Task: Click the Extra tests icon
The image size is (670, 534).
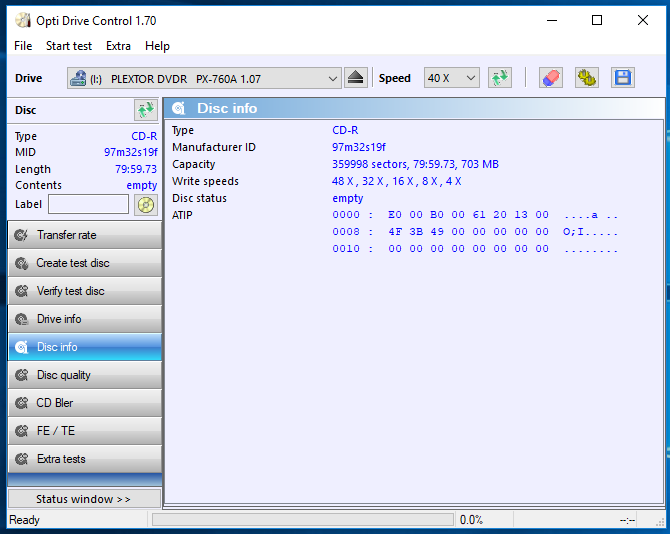Action: coord(21,459)
